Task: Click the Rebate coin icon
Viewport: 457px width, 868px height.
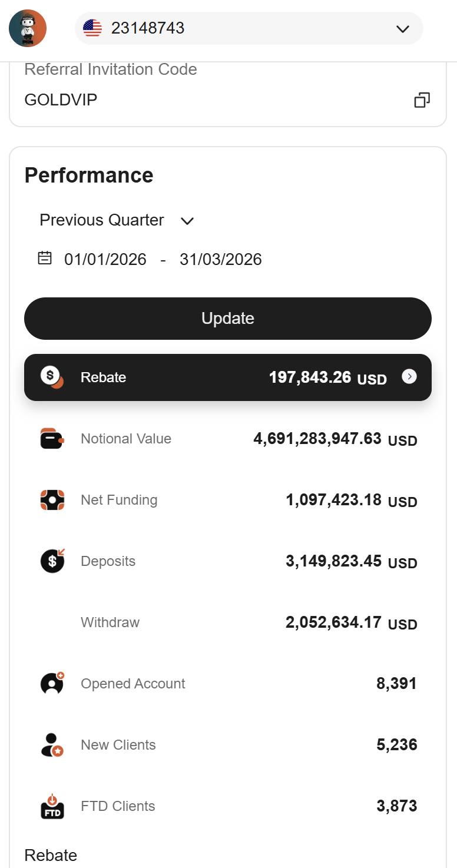Action: pos(52,377)
